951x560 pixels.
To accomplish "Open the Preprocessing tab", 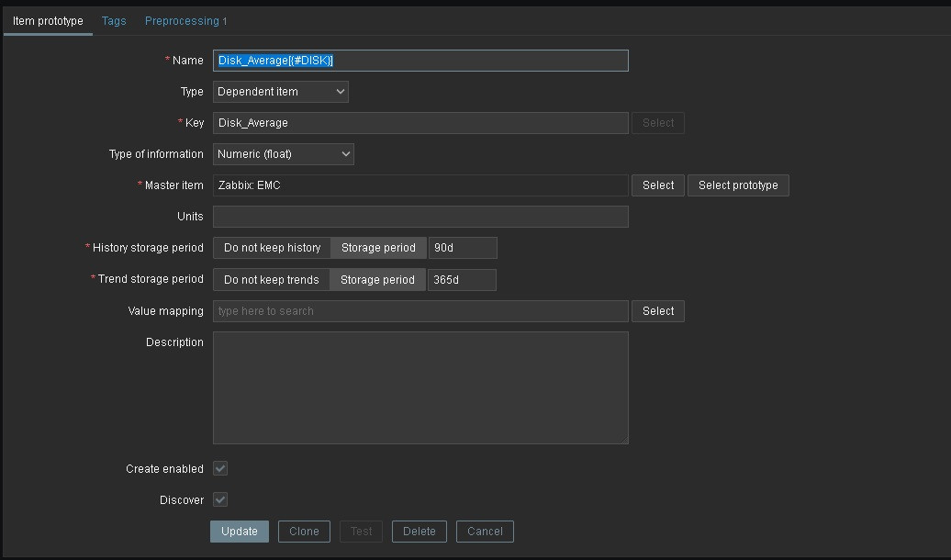I will pyautogui.click(x=185, y=20).
